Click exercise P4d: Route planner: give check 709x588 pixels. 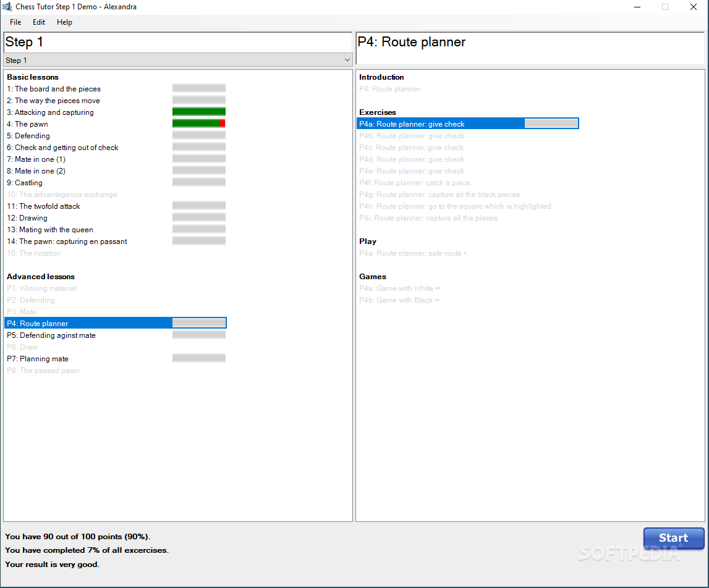(x=412, y=159)
